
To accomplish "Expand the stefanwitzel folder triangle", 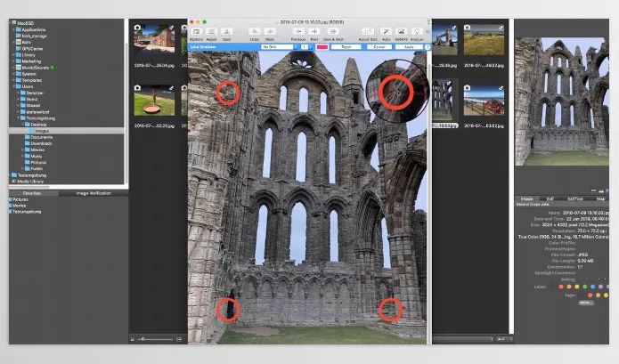I will pos(18,111).
